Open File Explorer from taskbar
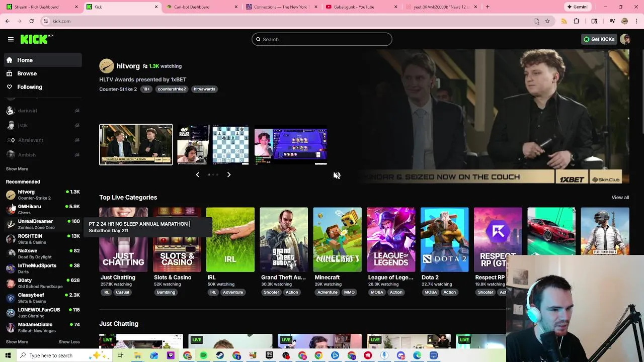This screenshot has width=644, height=362. coord(137,355)
